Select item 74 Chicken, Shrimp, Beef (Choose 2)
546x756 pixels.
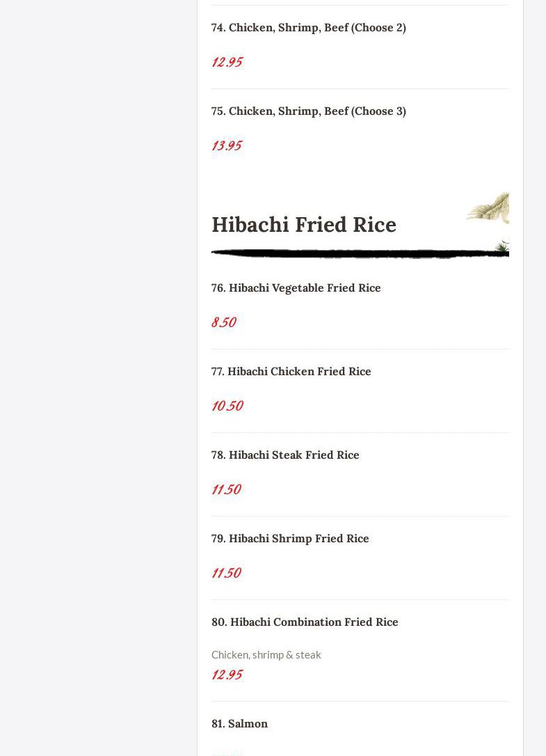click(308, 28)
